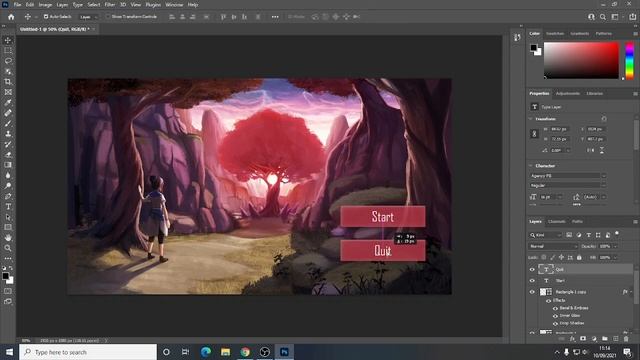
Task: Open the Window menu
Action: point(174,5)
